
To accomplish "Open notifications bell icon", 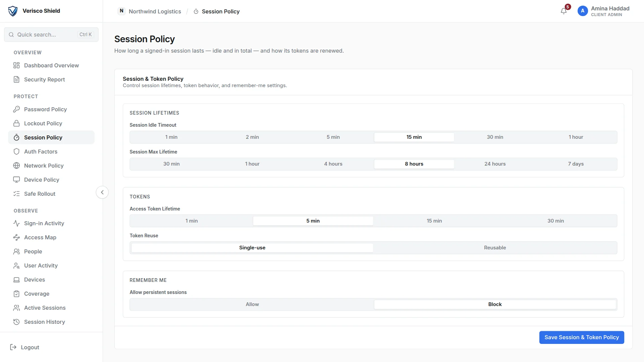I will 563,11.
